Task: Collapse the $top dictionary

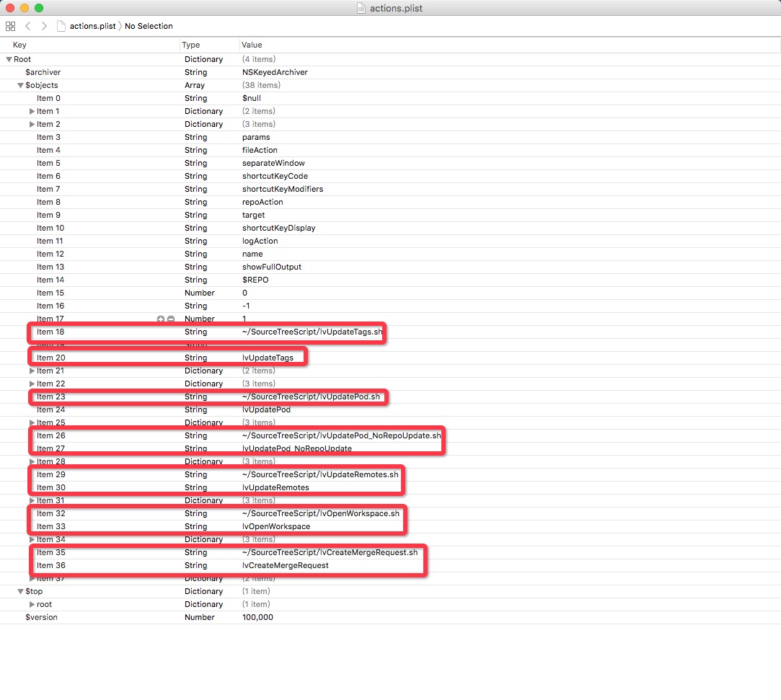Action: click(19, 591)
